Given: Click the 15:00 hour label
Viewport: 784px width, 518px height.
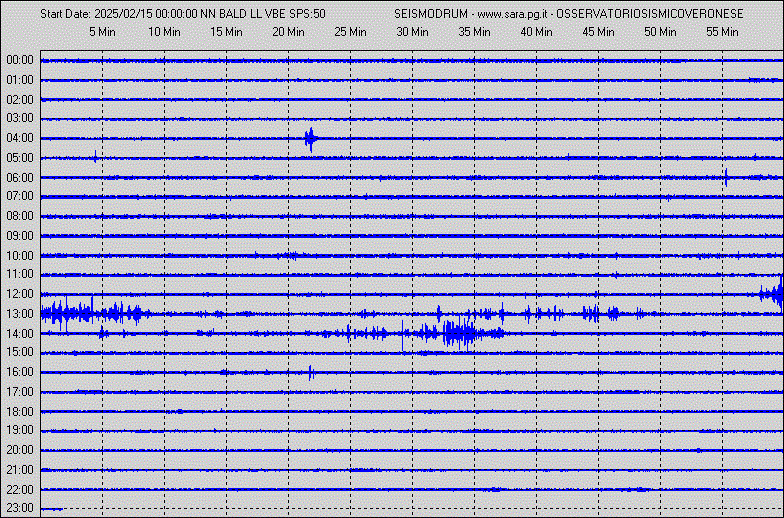Looking at the screenshot, I should [20, 352].
